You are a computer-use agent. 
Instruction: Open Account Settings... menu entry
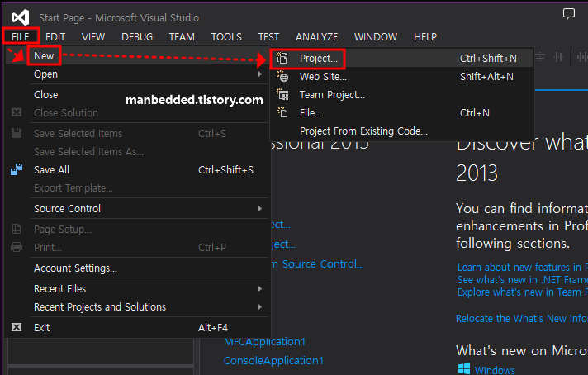click(137, 268)
